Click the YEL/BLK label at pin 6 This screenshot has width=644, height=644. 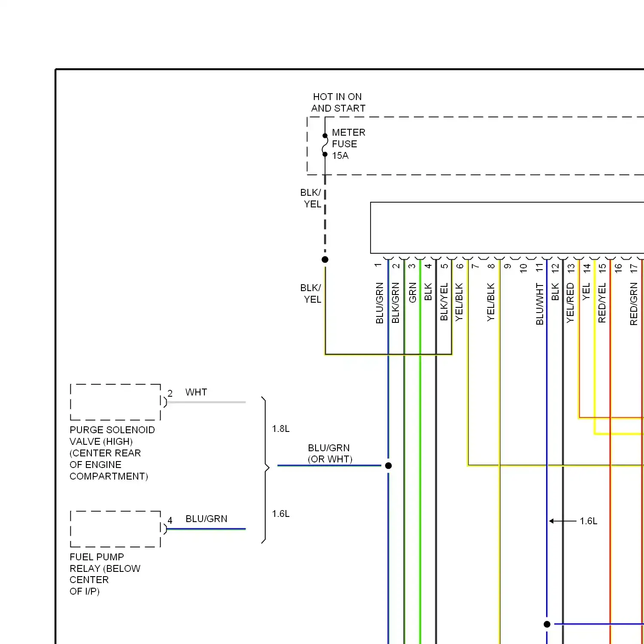pos(459,302)
